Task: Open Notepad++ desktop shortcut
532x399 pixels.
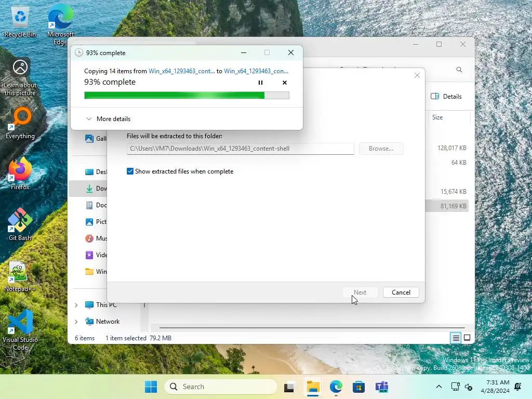Action: (x=20, y=276)
